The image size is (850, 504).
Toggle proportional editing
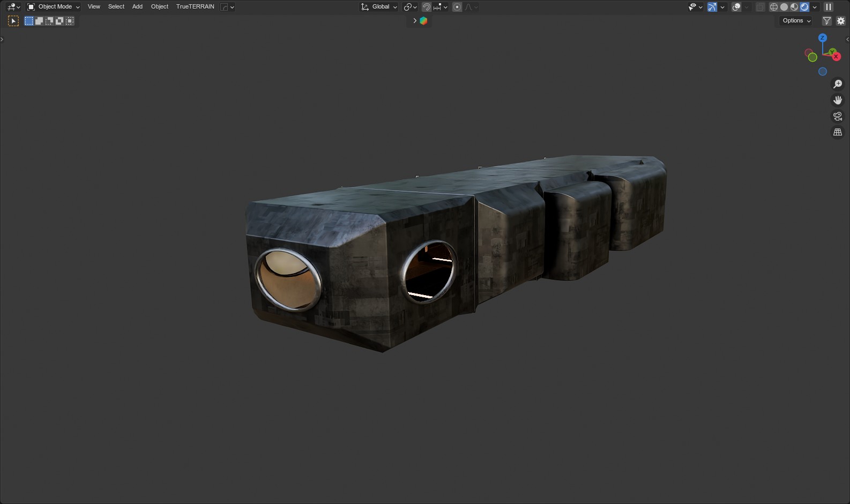click(x=457, y=7)
